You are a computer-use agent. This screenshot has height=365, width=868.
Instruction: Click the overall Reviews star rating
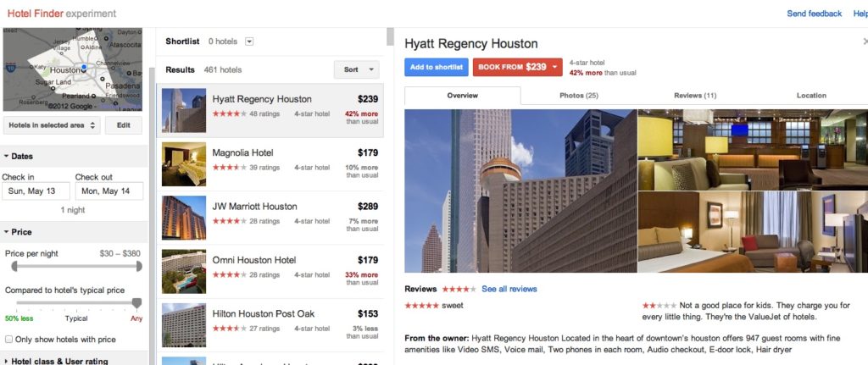(x=459, y=289)
